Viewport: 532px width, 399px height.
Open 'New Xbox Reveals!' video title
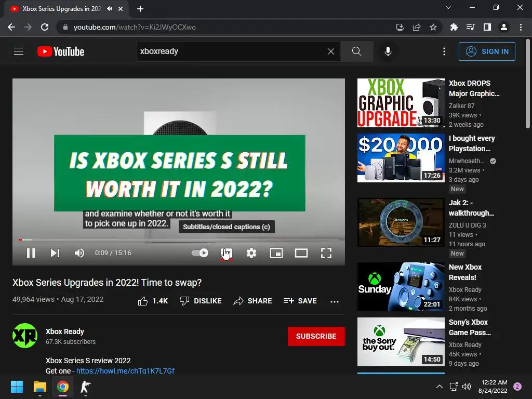(x=465, y=272)
